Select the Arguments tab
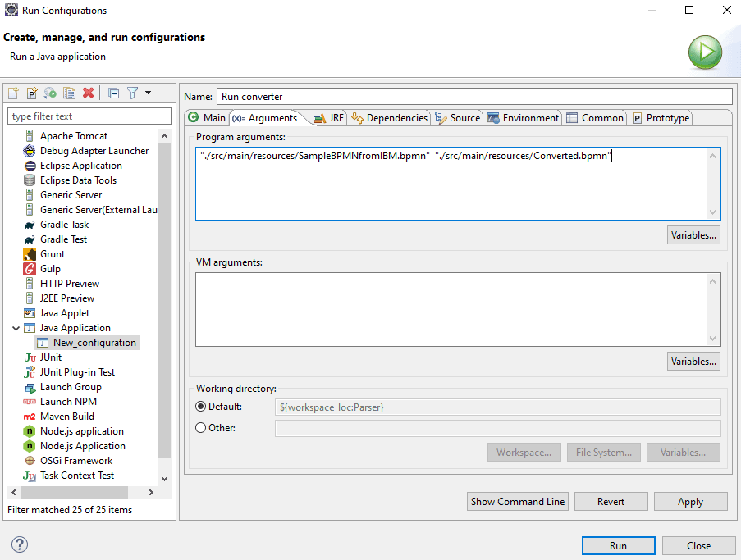This screenshot has width=741, height=560. pos(265,118)
